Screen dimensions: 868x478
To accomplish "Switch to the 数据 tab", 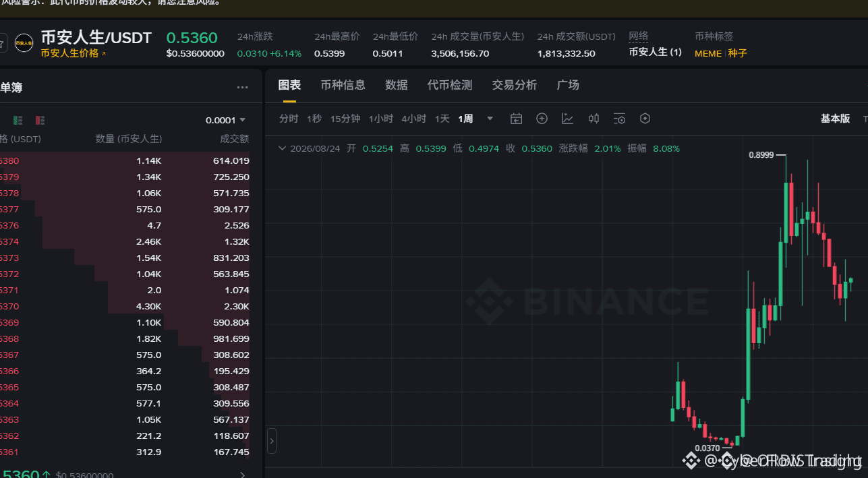I will [x=397, y=85].
